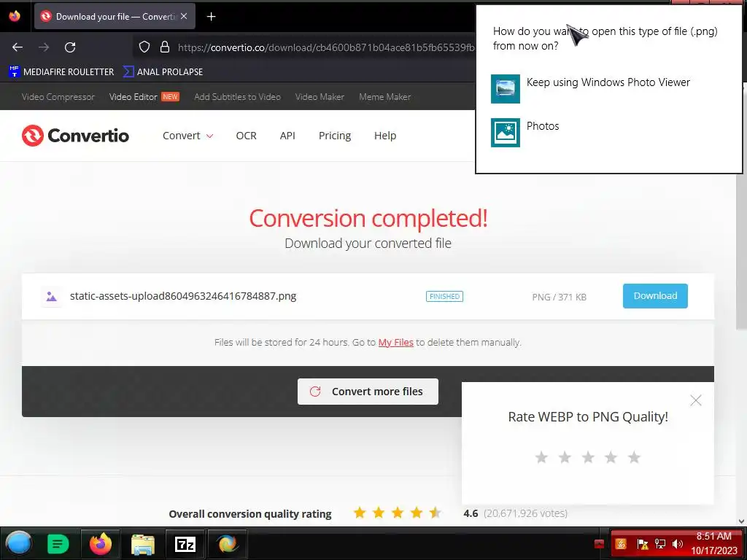747x560 pixels.
Task: Click the convertio.co URL in the address bar
Action: pos(326,47)
